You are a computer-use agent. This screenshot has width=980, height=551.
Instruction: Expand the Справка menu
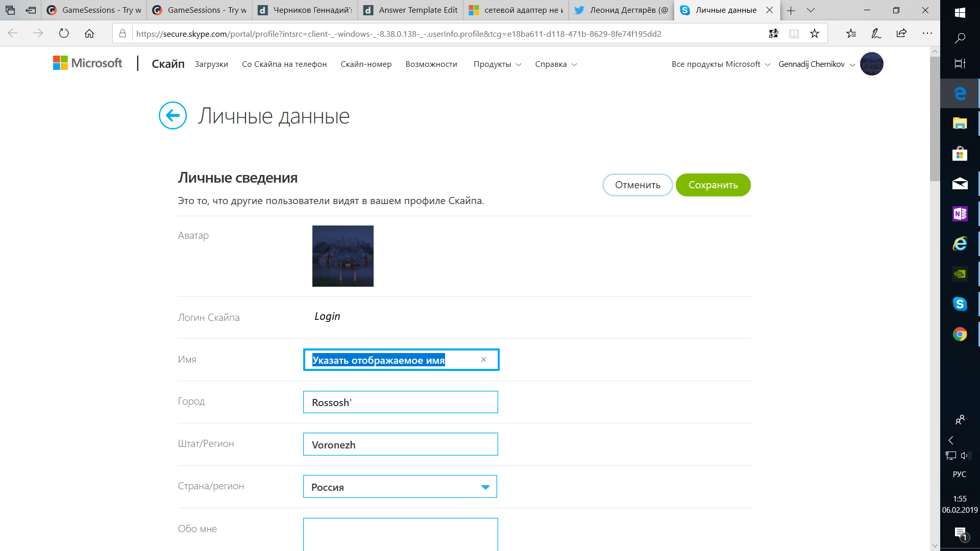(556, 64)
